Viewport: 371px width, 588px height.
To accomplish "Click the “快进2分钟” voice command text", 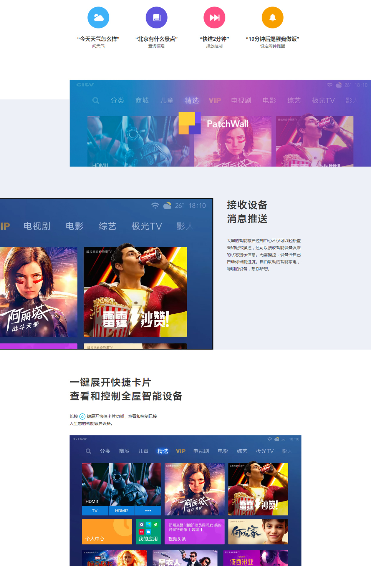I will point(214,39).
